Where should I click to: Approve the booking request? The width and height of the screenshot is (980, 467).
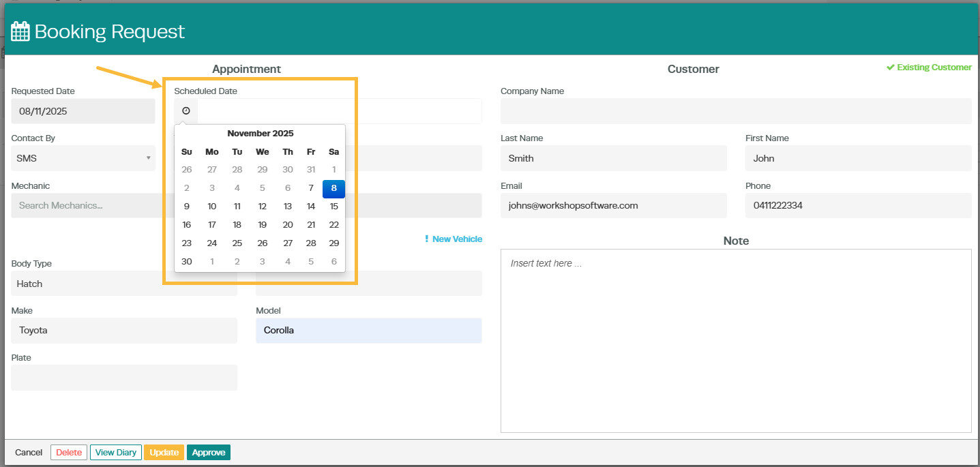click(209, 453)
